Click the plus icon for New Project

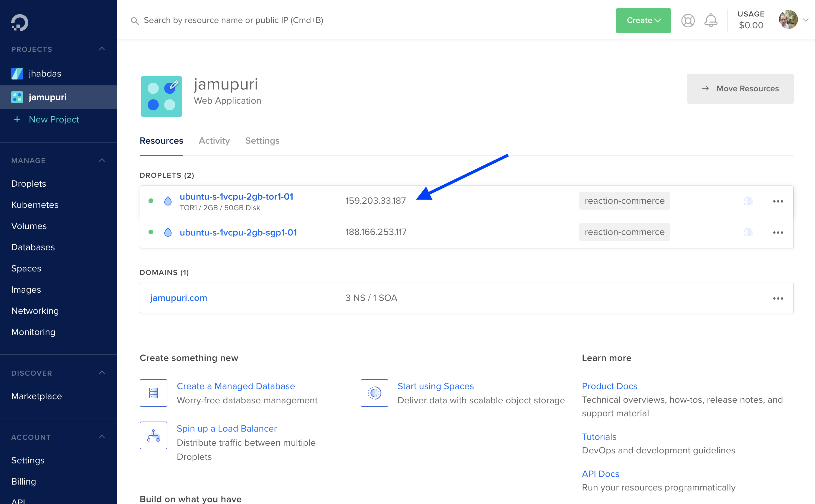click(x=17, y=119)
